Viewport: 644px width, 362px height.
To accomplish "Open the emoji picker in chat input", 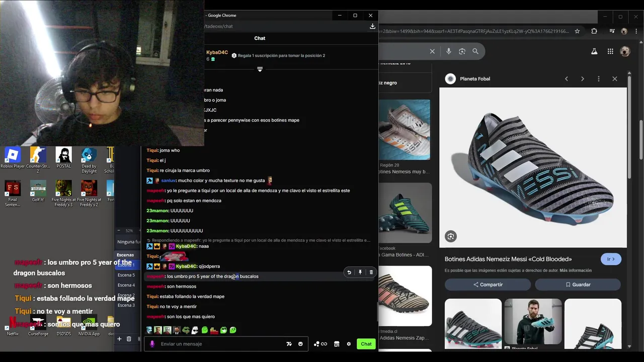I will tap(300, 344).
